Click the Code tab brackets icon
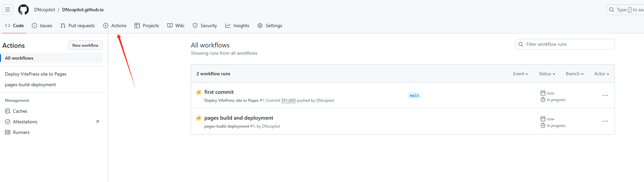 pyautogui.click(x=8, y=26)
